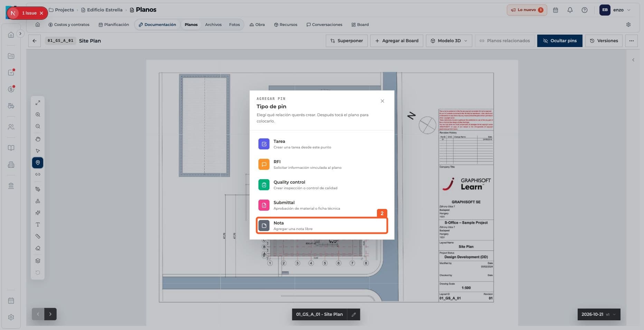Click the zoom in magnifier tool
Viewport: 644px width, 330px height.
[x=38, y=114]
